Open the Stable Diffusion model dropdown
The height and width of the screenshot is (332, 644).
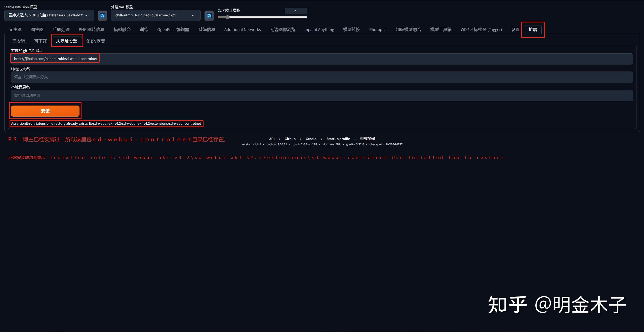click(x=49, y=15)
